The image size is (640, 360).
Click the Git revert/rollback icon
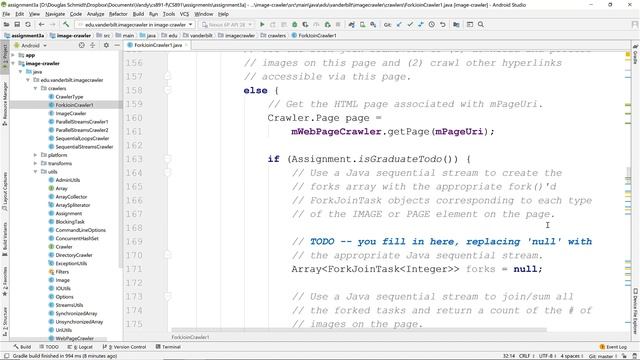coord(442,24)
